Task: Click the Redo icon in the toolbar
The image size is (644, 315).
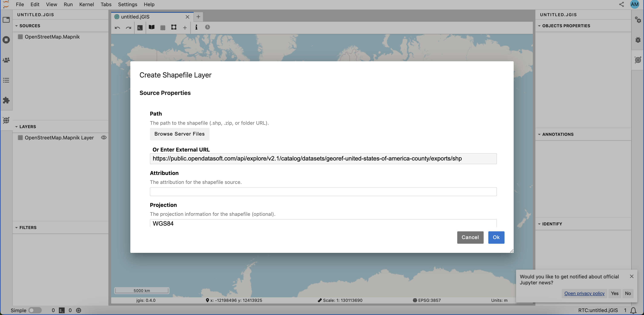Action: (128, 28)
